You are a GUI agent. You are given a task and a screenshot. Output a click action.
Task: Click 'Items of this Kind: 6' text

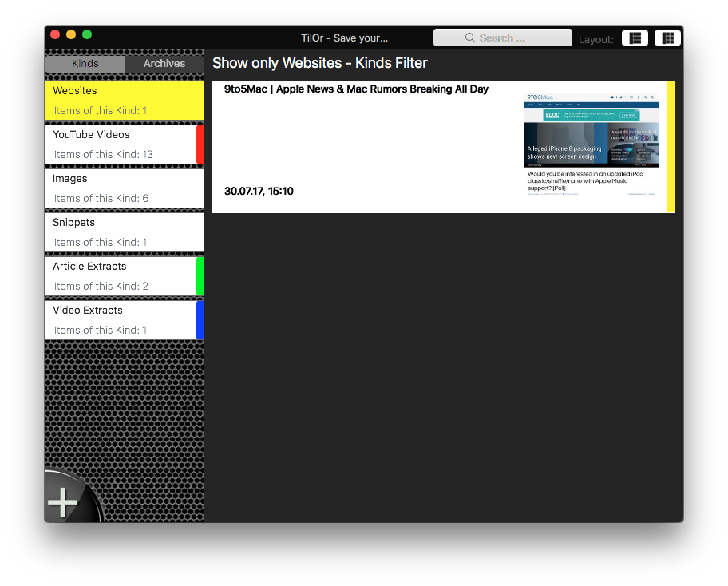(101, 199)
